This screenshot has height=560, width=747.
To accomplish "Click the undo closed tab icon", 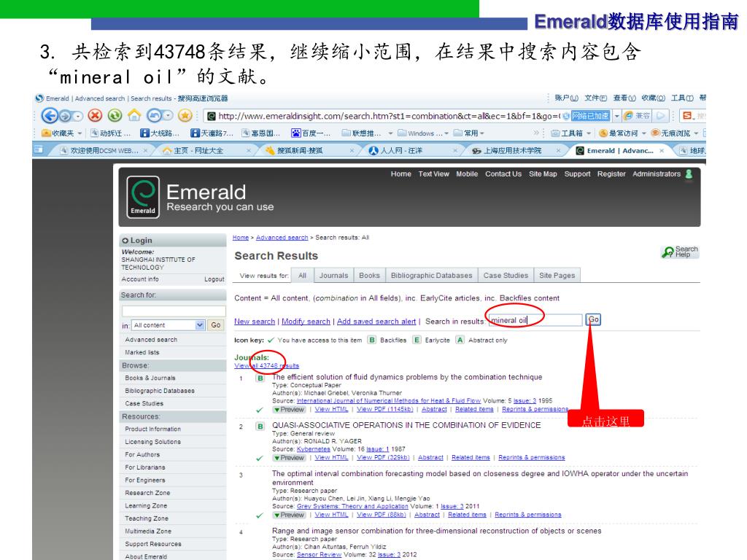I will [x=155, y=115].
